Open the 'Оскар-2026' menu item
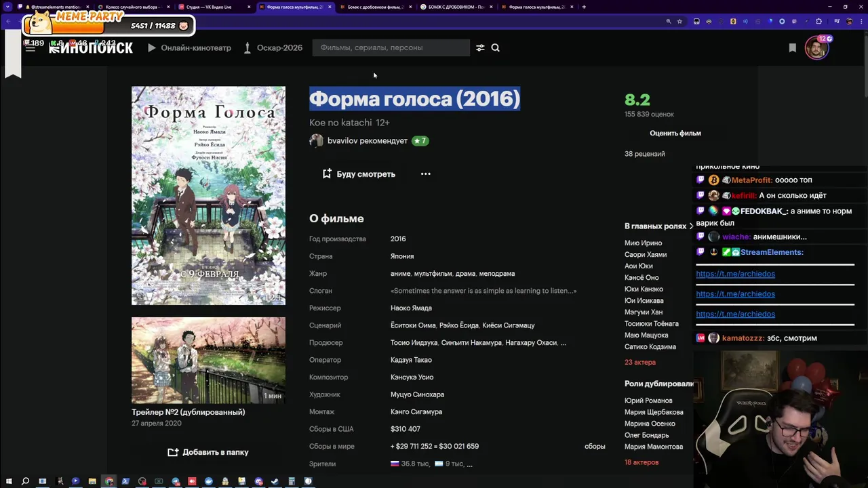The width and height of the screenshot is (868, 488). point(273,48)
